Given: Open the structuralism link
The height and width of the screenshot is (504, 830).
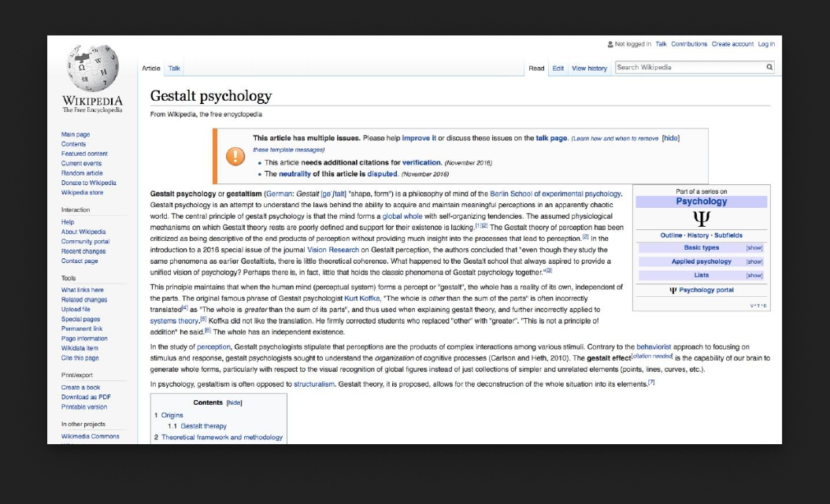Looking at the screenshot, I should (x=314, y=384).
